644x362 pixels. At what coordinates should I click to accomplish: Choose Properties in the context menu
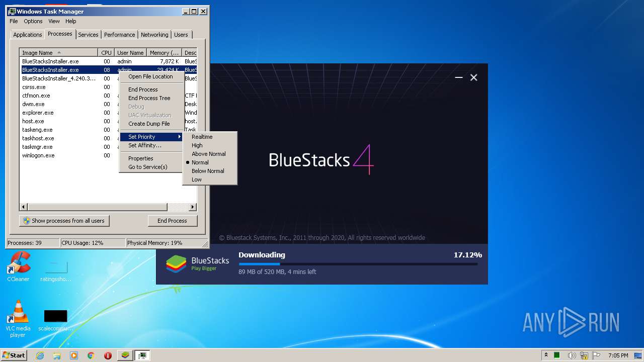click(152, 158)
